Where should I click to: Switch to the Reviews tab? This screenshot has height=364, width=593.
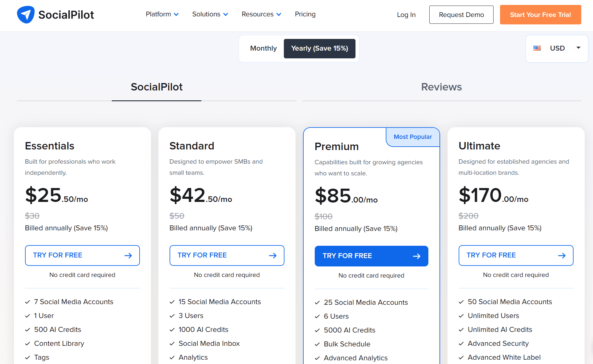click(x=441, y=87)
